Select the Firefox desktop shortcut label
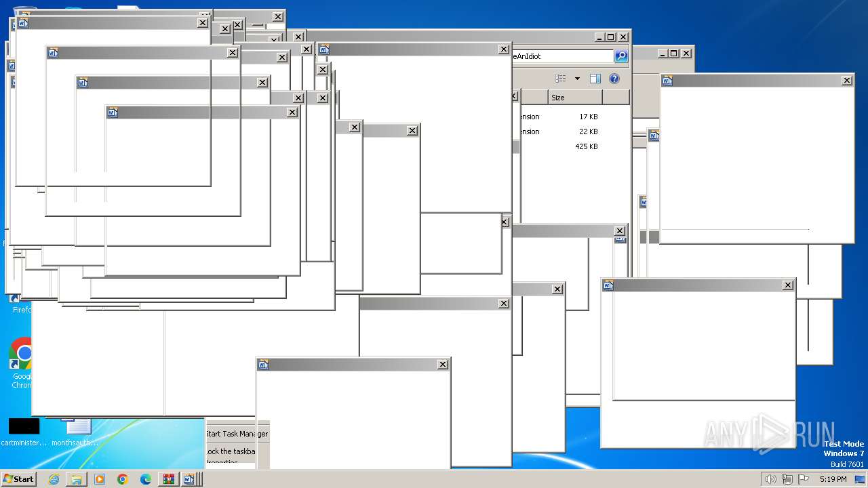This screenshot has height=488, width=868. click(22, 310)
